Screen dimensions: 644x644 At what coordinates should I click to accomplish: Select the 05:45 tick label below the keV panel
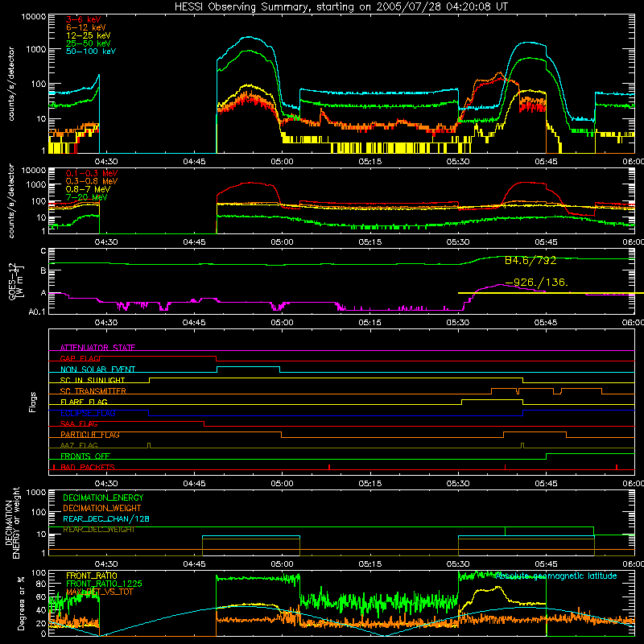[546, 162]
